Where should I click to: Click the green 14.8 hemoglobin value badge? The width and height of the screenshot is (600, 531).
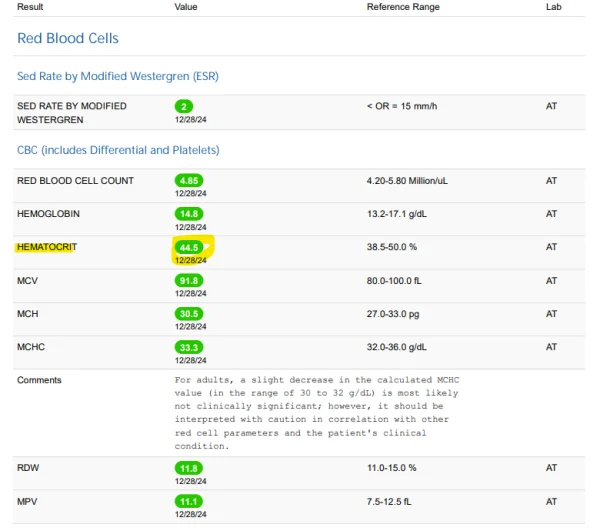[x=188, y=214]
